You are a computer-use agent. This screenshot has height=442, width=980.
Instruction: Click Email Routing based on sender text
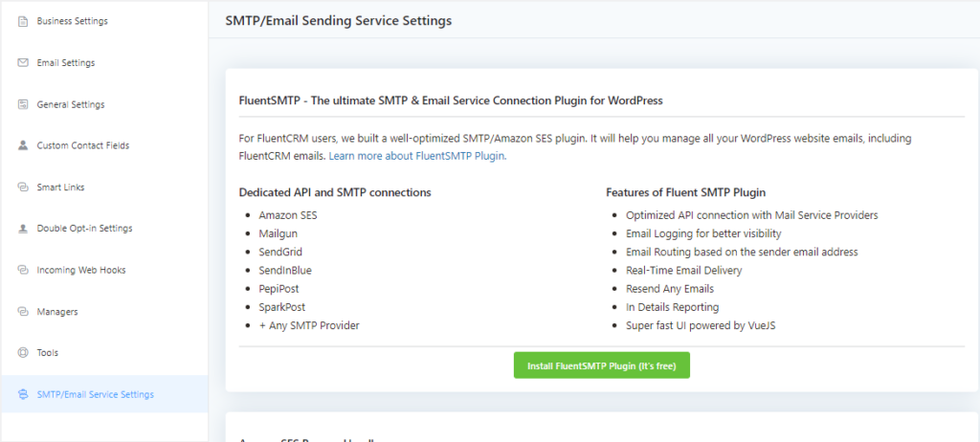(x=742, y=252)
